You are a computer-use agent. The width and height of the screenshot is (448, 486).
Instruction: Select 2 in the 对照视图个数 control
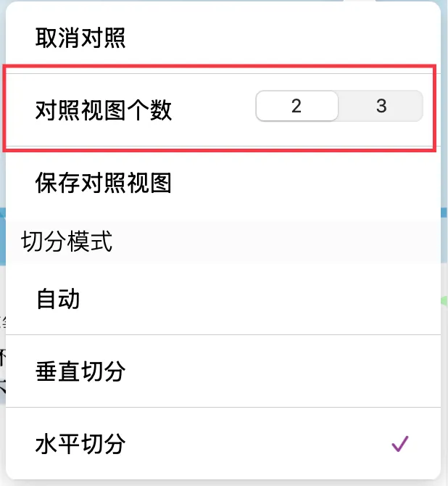click(296, 106)
